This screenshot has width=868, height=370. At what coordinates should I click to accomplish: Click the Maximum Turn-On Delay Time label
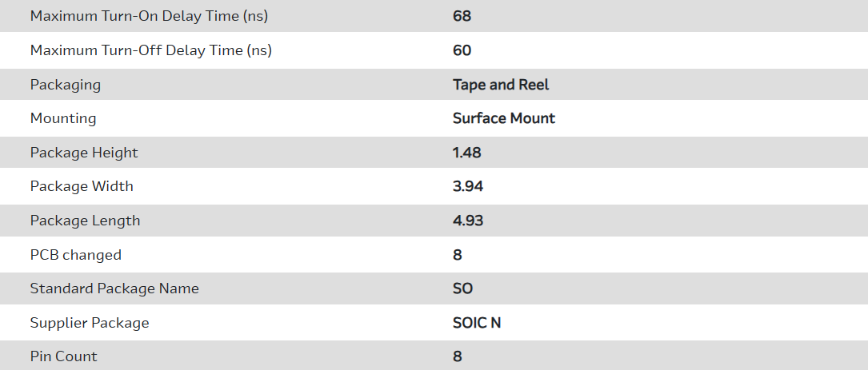pos(150,15)
